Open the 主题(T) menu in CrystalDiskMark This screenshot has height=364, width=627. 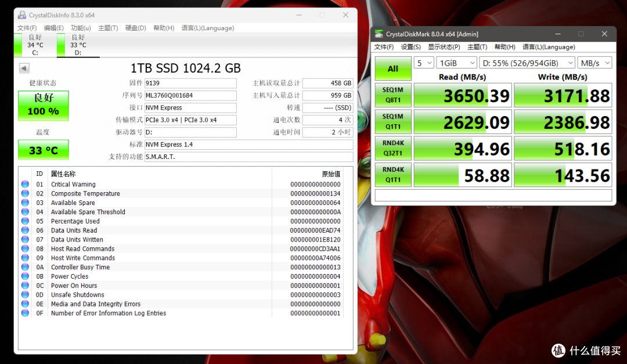477,47
